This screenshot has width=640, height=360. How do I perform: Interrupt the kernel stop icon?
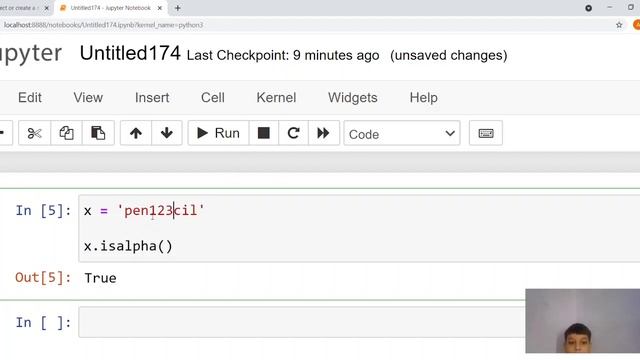point(264,133)
